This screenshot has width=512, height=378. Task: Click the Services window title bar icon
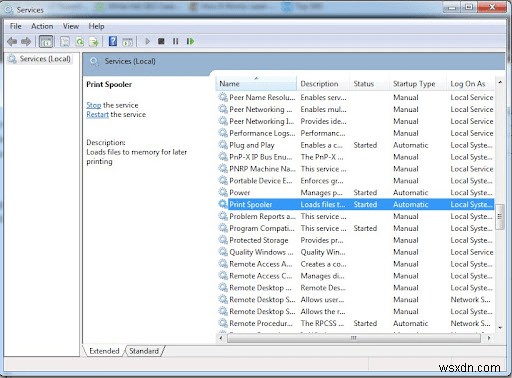(x=8, y=10)
